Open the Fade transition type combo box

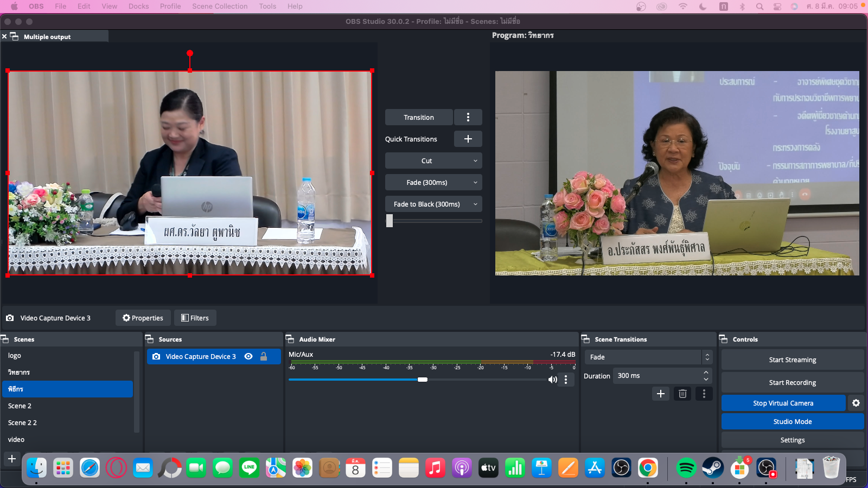pyautogui.click(x=648, y=357)
